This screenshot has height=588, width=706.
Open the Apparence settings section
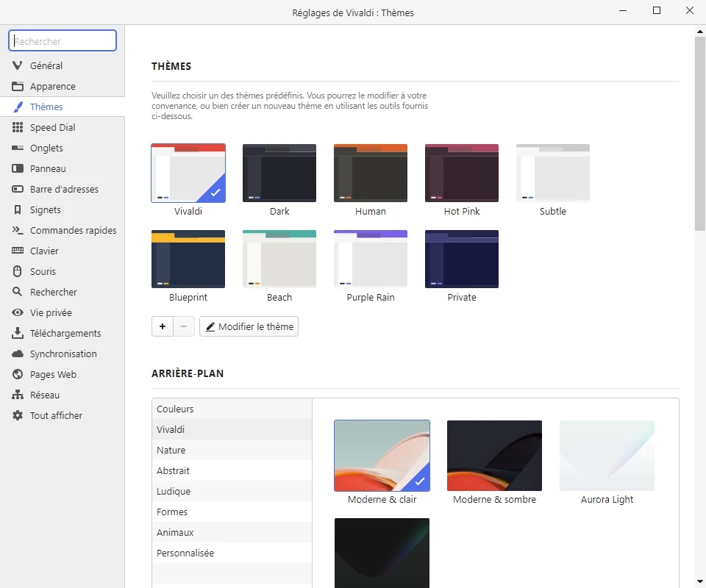[x=62, y=87]
